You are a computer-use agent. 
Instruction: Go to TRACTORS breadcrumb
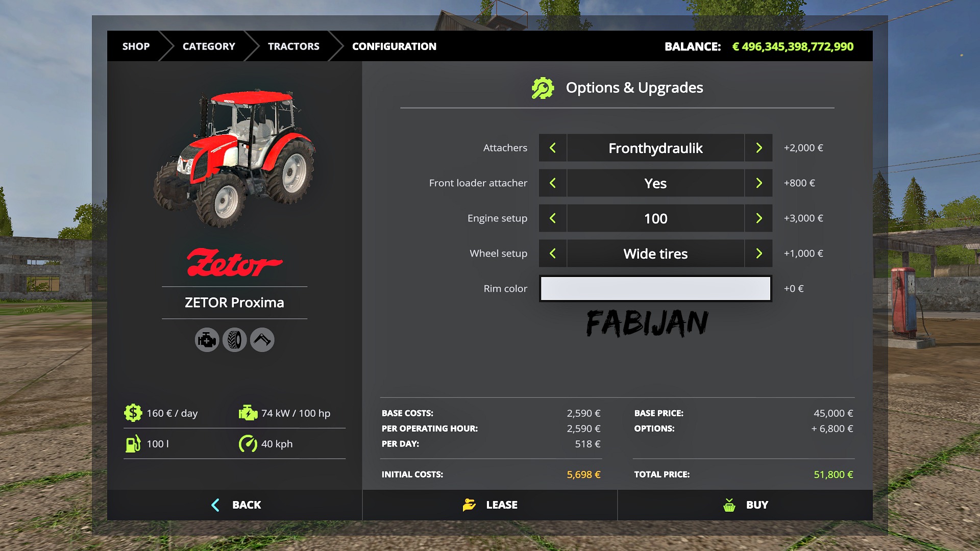(x=293, y=46)
